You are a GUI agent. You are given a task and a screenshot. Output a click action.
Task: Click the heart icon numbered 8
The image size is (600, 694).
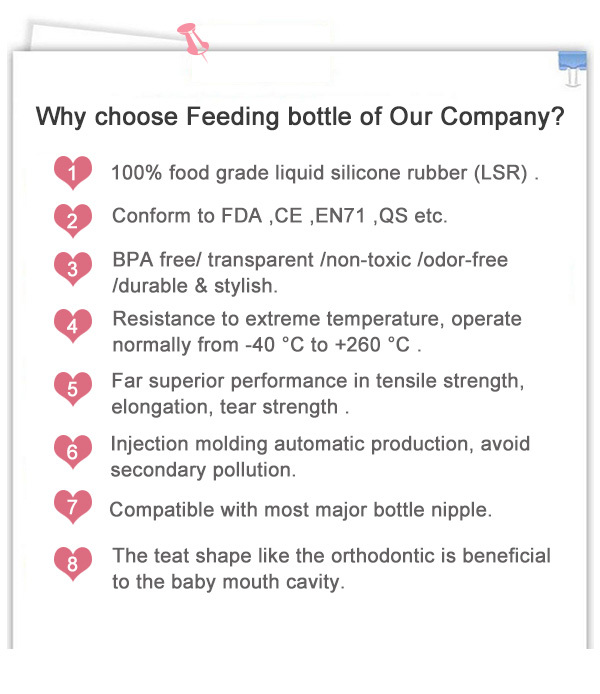click(73, 564)
